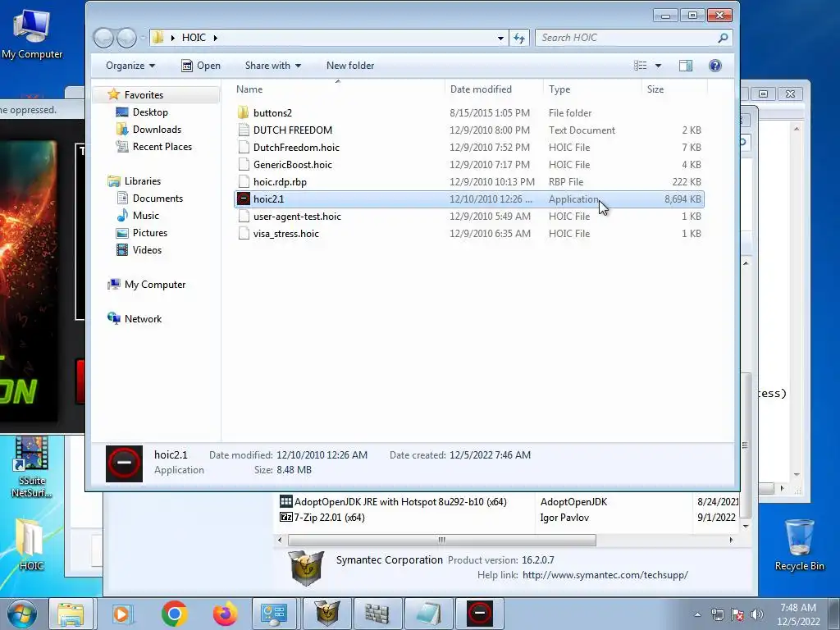Select the GenericBoost.hoic file
This screenshot has height=630, width=840.
[468, 164]
